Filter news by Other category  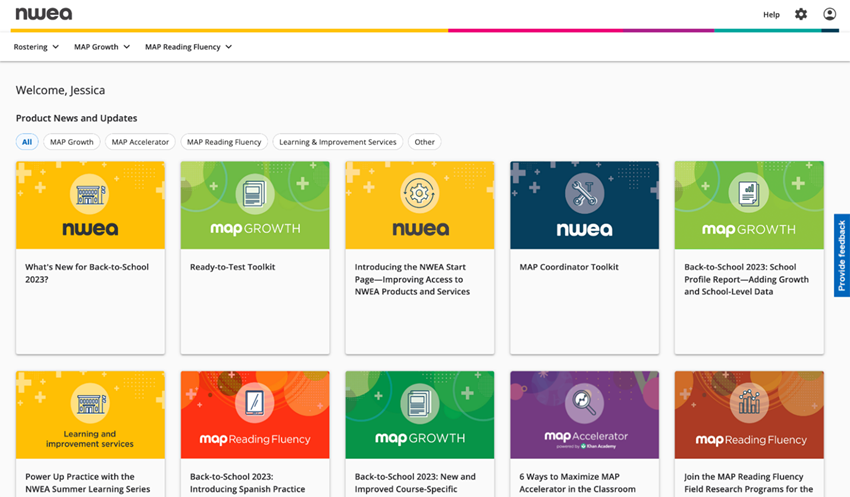click(425, 142)
